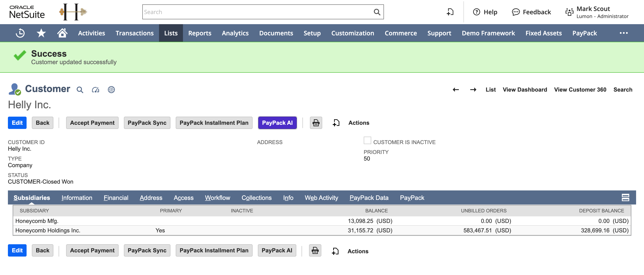Click the top new-note icon beside Actions
The width and height of the screenshot is (644, 275).
(336, 123)
